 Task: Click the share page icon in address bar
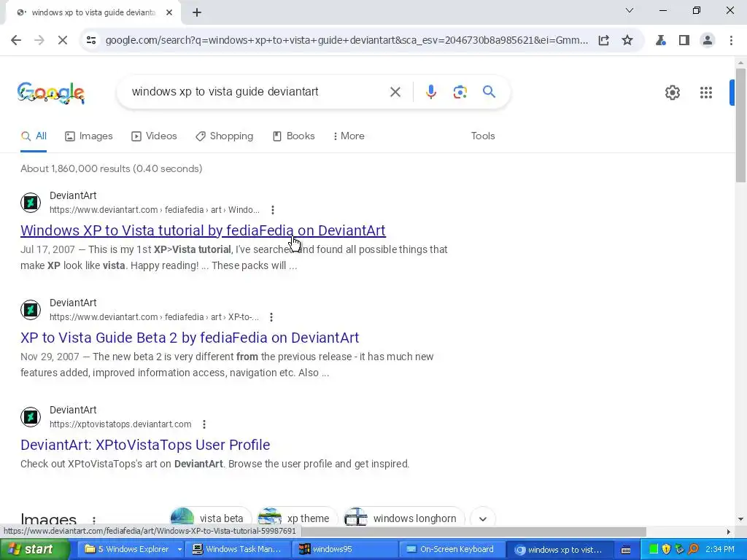(603, 41)
